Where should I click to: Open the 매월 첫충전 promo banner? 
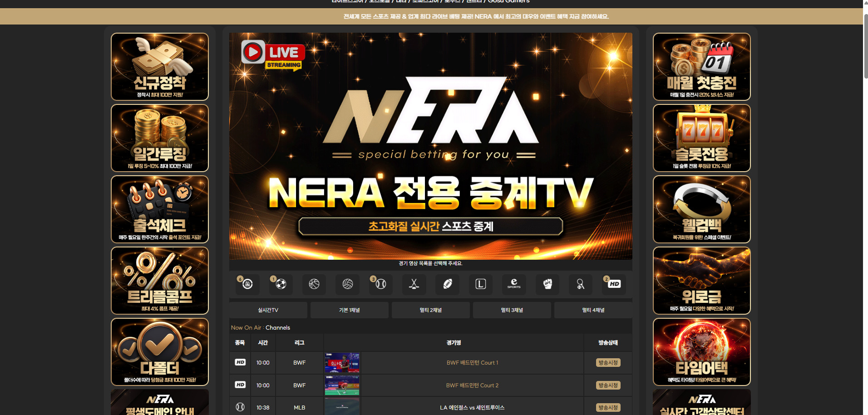point(702,67)
